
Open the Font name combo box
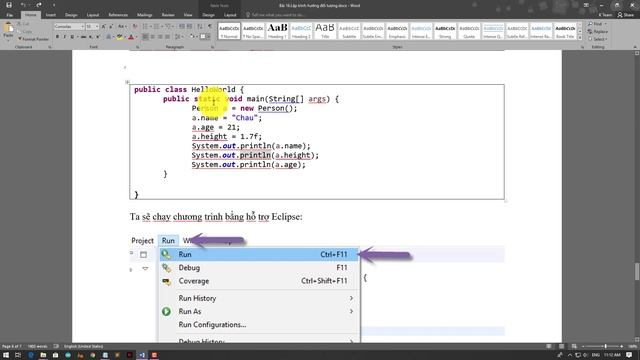pos(69,27)
